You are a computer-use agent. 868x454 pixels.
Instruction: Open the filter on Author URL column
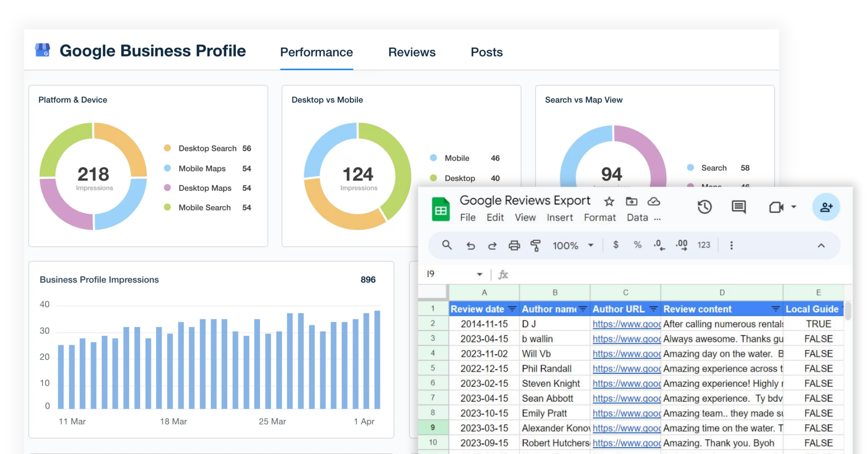[653, 309]
